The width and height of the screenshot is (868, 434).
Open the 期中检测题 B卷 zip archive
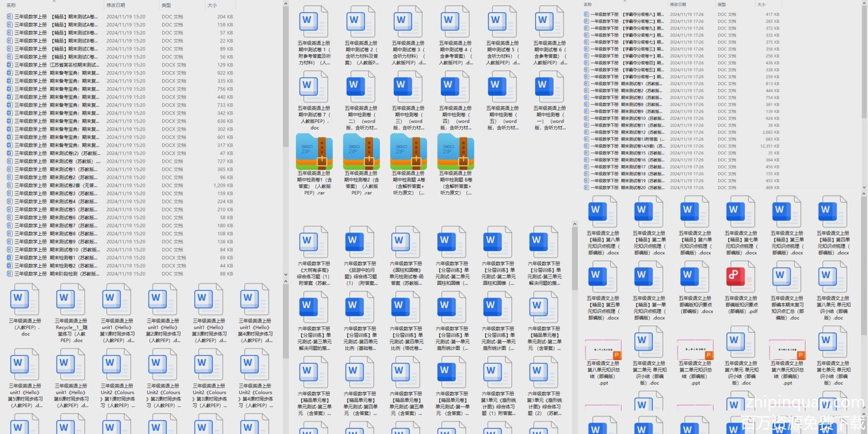(456, 152)
